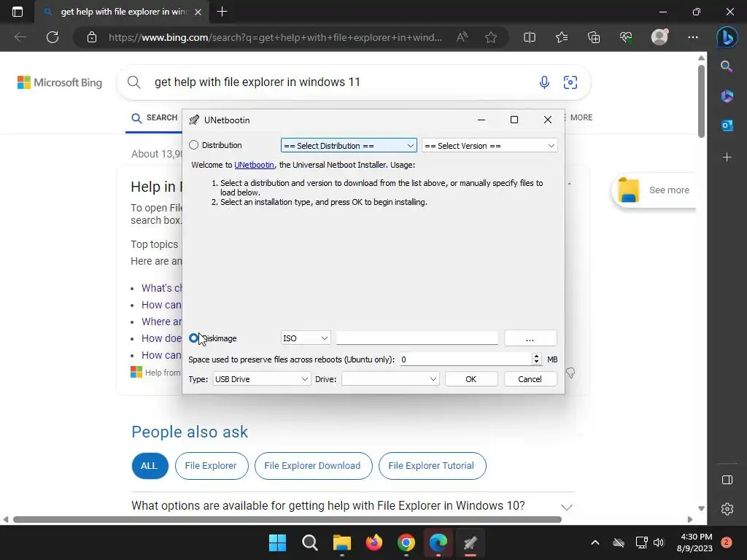Screen dimensions: 747x560
Task: Toggle the Edge sidebar visibility icon
Action: (x=727, y=480)
